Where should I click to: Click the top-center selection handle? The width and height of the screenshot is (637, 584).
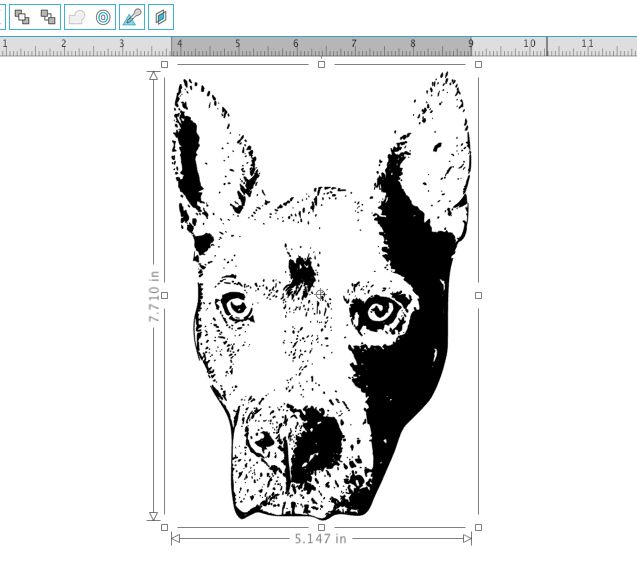tap(321, 65)
